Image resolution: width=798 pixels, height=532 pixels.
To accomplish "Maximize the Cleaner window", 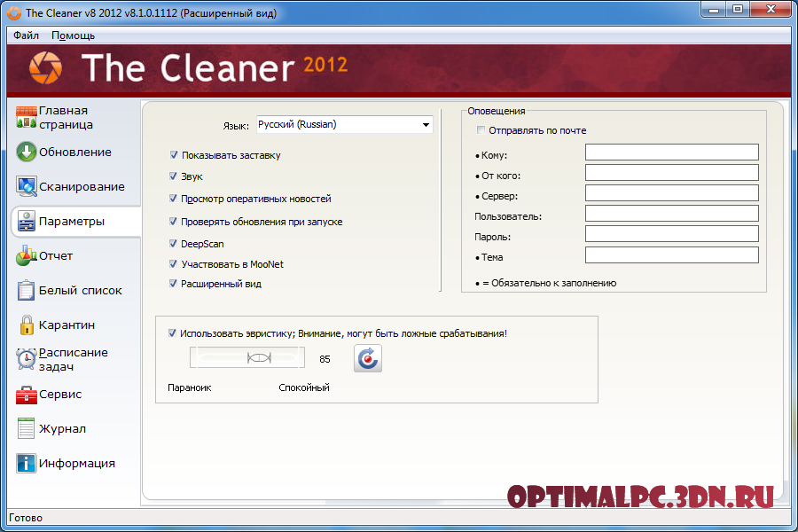I will tap(738, 9).
